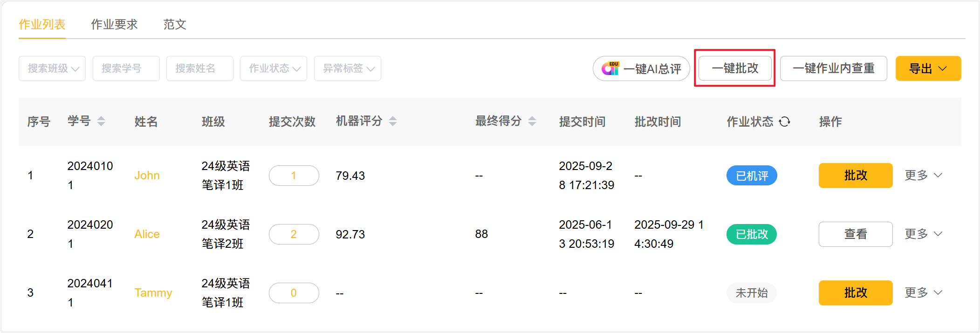This screenshot has height=333, width=980.
Task: Click the AI logo in 一键AI总评
Action: coord(610,68)
